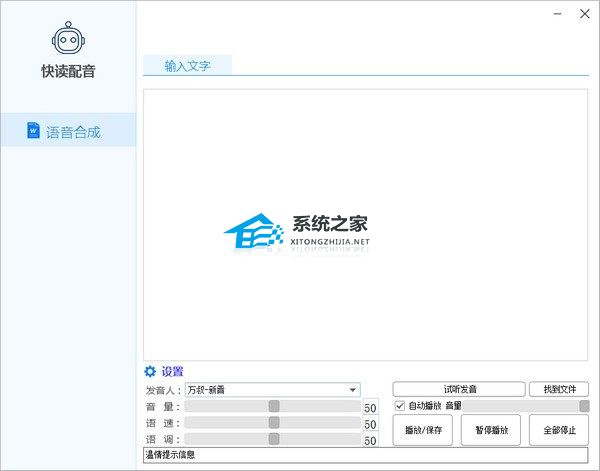
Task: Click the 设置 label text
Action: (x=172, y=371)
